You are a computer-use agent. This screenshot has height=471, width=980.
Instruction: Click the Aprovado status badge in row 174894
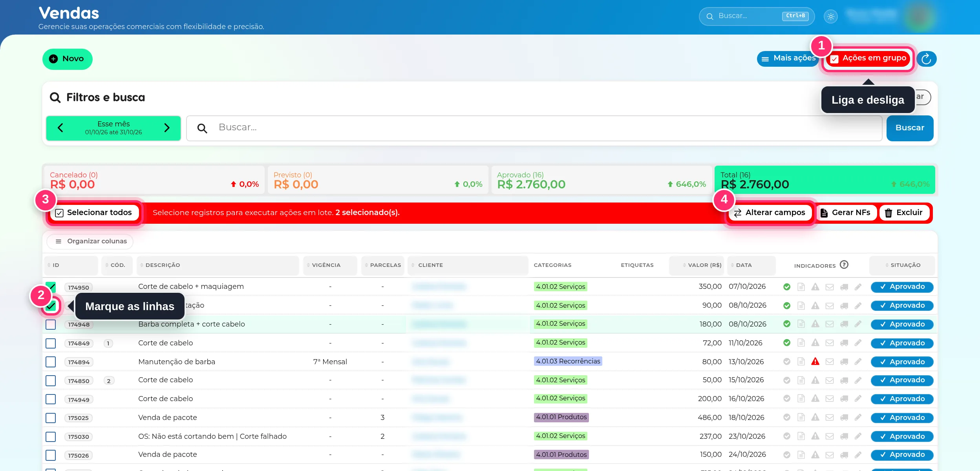[x=902, y=362]
